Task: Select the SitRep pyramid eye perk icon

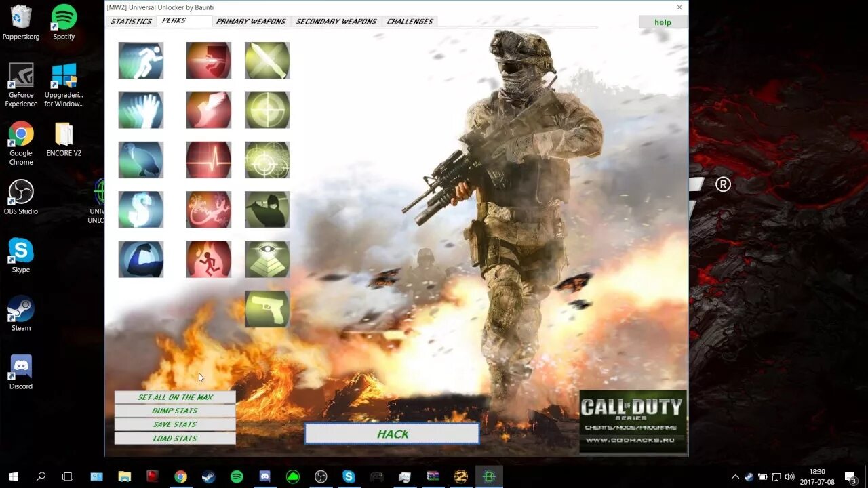Action: tap(267, 259)
